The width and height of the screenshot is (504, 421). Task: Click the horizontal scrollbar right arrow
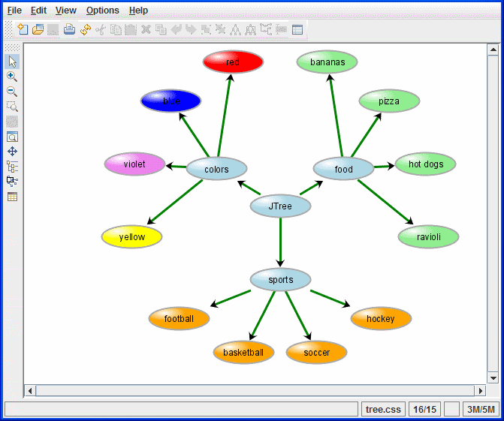480,391
